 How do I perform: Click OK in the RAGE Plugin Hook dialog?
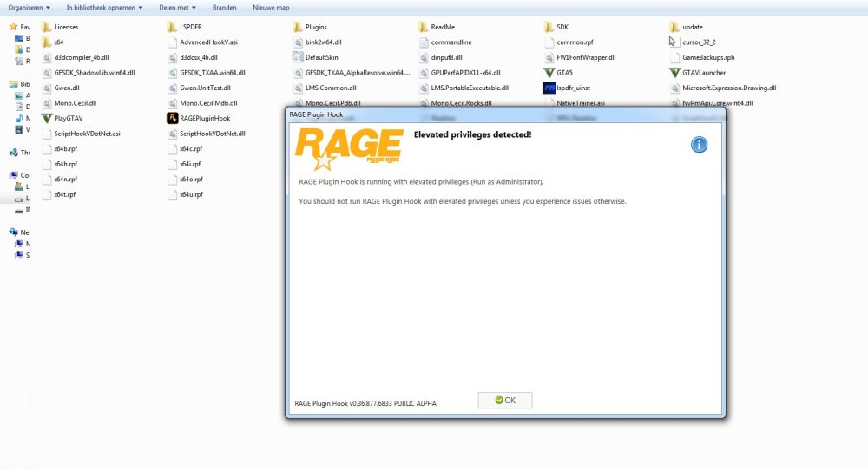tap(505, 401)
